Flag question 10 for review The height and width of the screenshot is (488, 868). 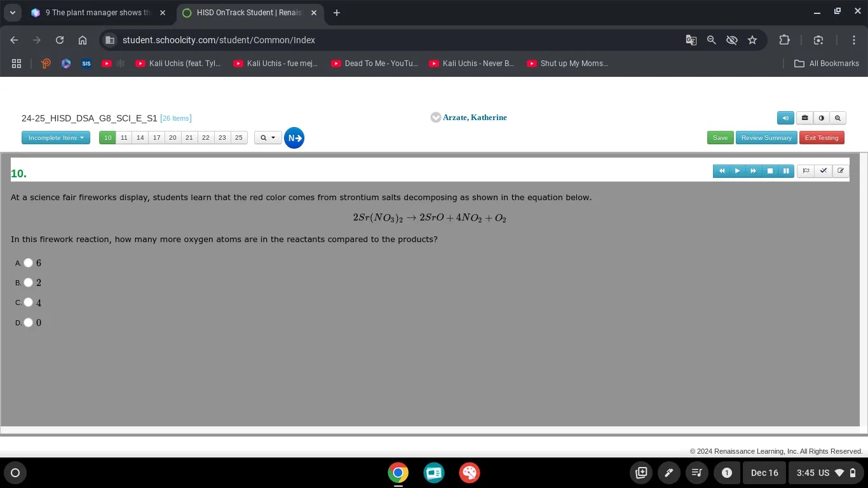pos(806,171)
